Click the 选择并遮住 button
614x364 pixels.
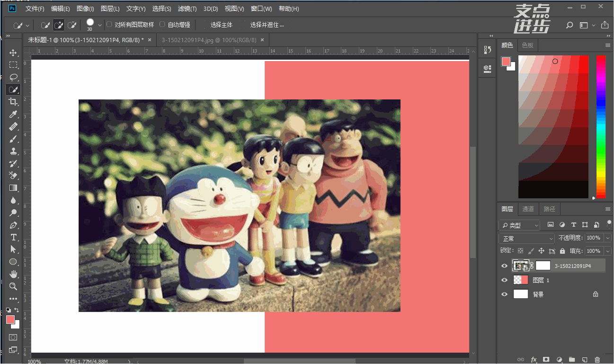(x=267, y=25)
